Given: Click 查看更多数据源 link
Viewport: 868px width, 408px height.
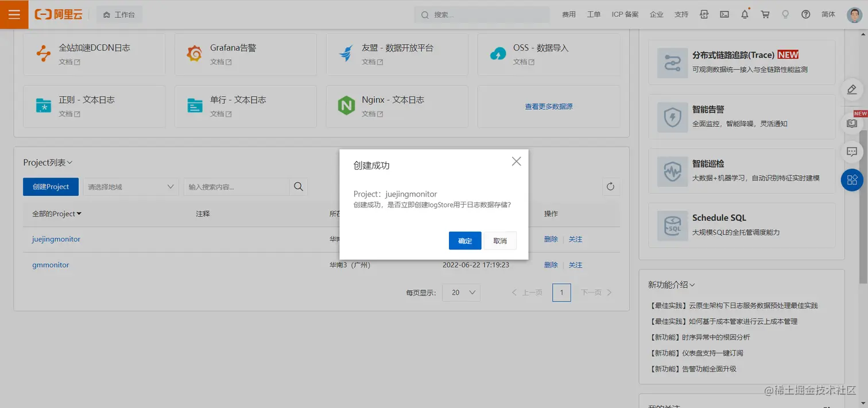Looking at the screenshot, I should (x=548, y=106).
